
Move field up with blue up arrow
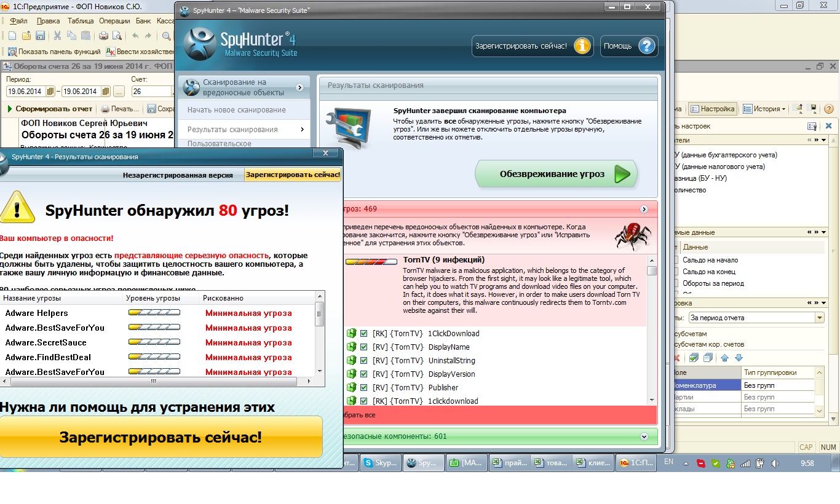(724, 358)
